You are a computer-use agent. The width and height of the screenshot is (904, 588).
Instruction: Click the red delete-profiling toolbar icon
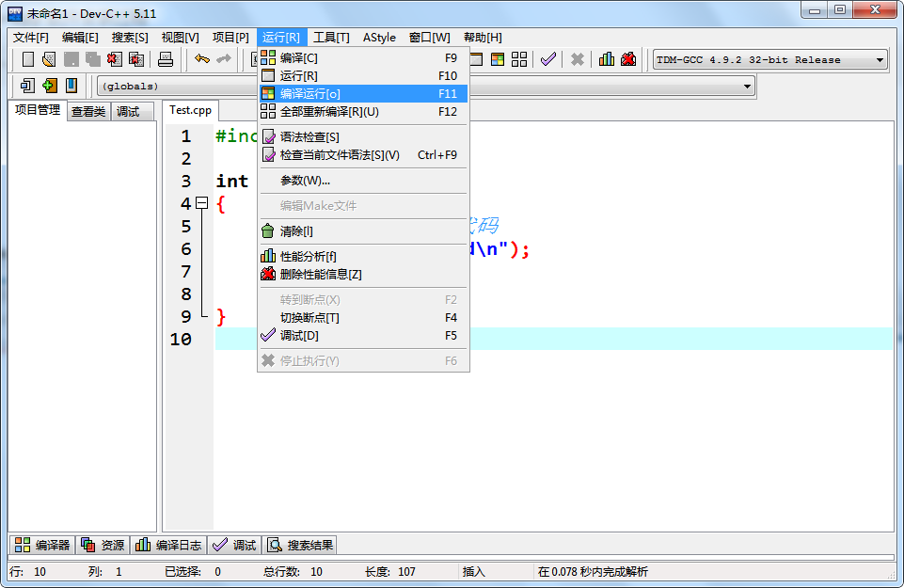pyautogui.click(x=629, y=58)
